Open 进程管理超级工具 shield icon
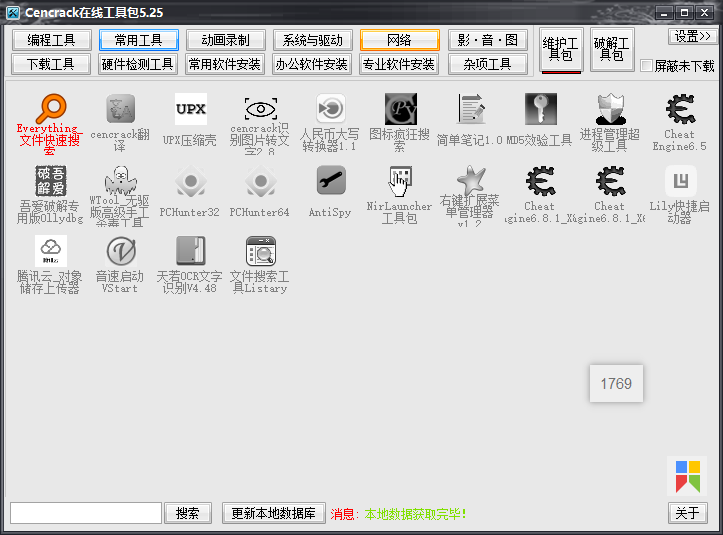 click(610, 109)
